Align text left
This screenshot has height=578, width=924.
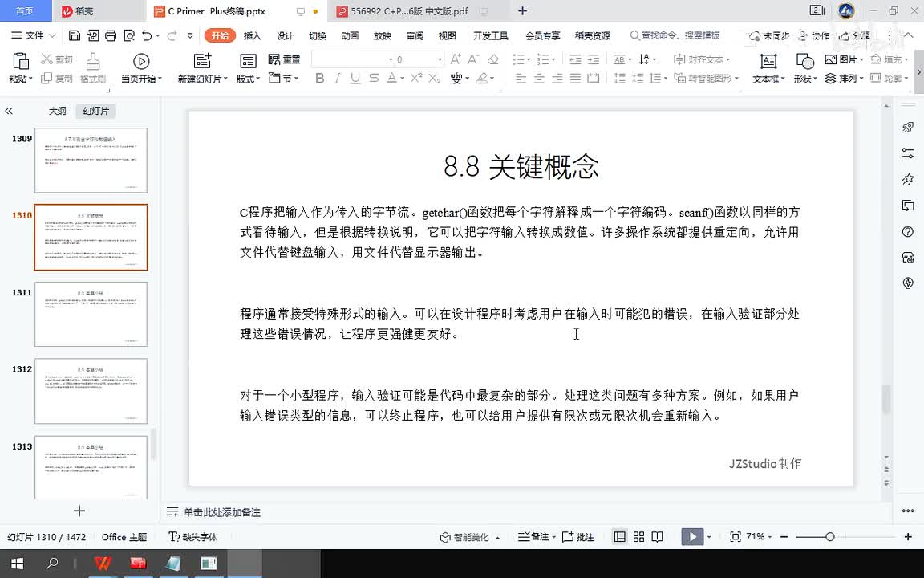(x=521, y=79)
